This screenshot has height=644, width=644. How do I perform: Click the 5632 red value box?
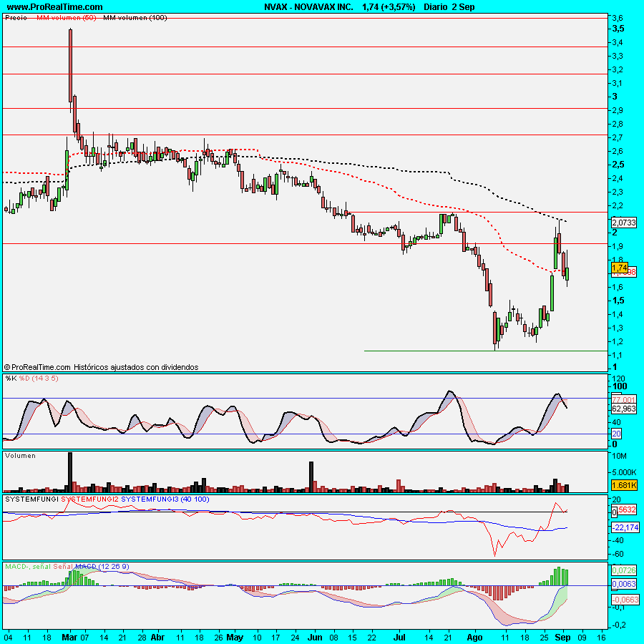[627, 509]
